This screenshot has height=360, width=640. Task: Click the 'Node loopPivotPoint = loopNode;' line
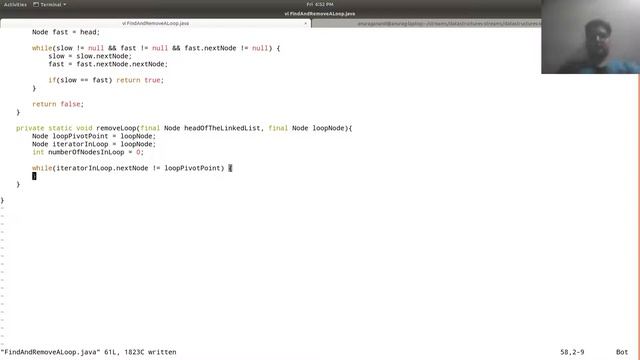[94, 136]
